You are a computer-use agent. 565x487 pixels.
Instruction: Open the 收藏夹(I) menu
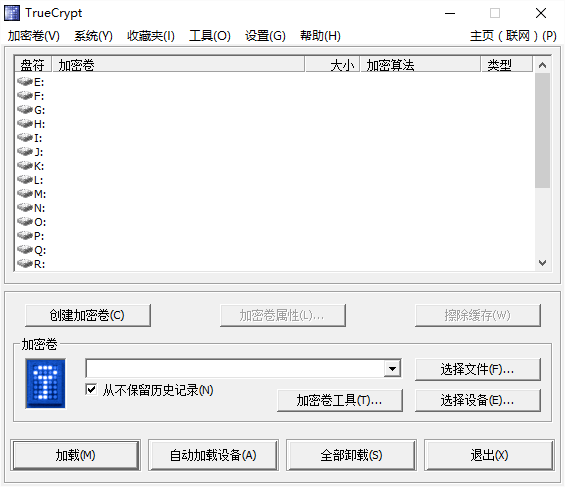click(x=151, y=36)
